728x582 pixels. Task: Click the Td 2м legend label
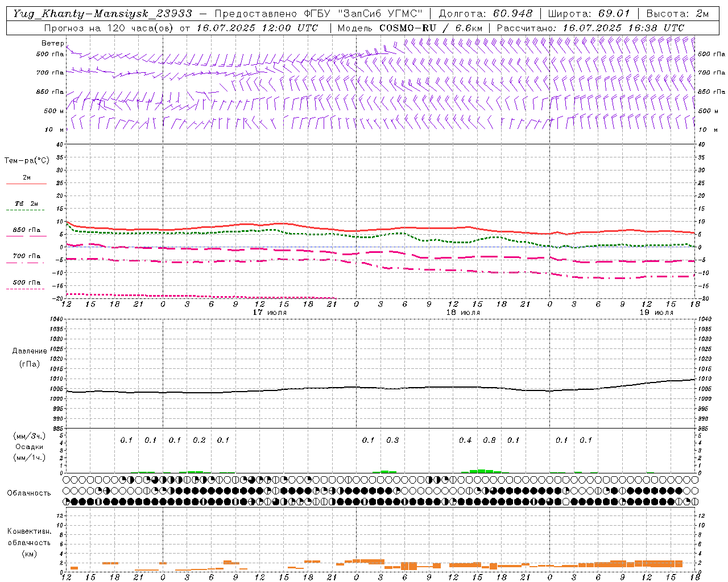click(26, 203)
